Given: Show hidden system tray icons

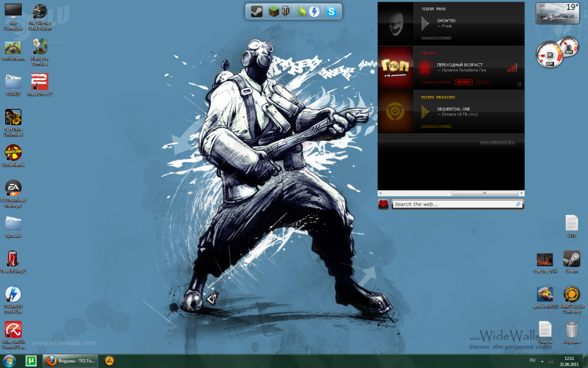Looking at the screenshot, I should (542, 361).
